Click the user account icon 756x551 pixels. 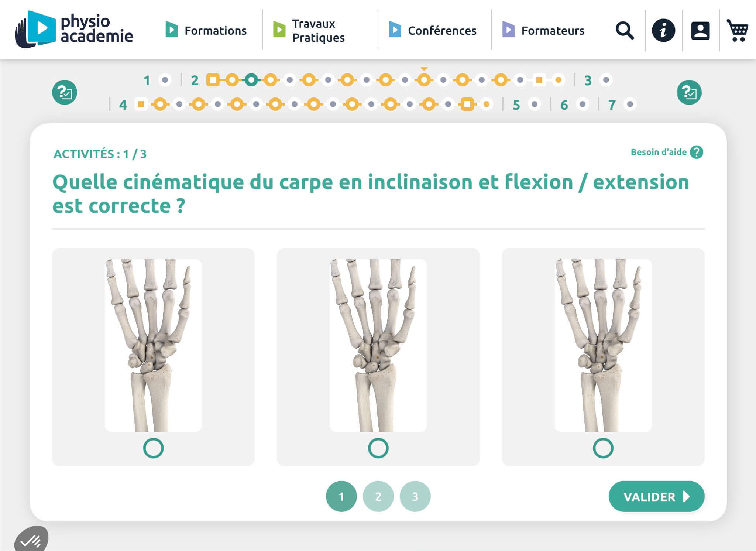click(x=700, y=31)
